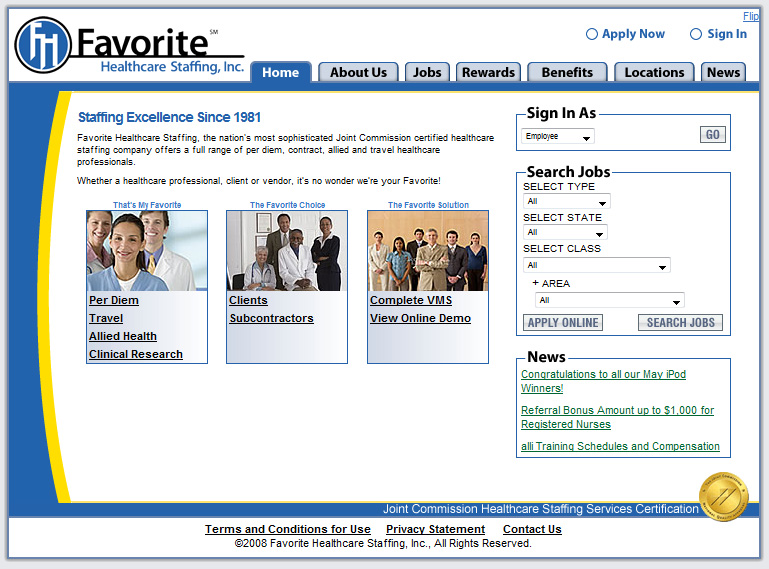Open Terms and Conditions for Use
The width and height of the screenshot is (769, 569).
[288, 529]
